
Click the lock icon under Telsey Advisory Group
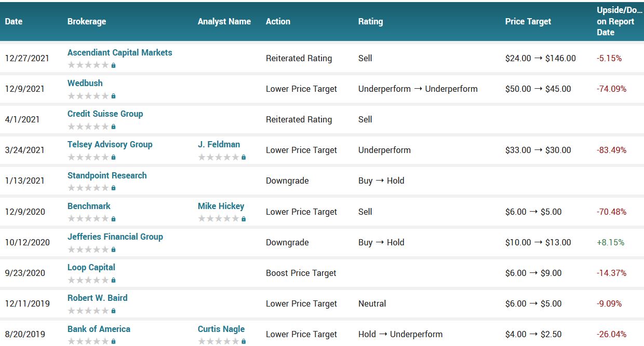(x=114, y=157)
